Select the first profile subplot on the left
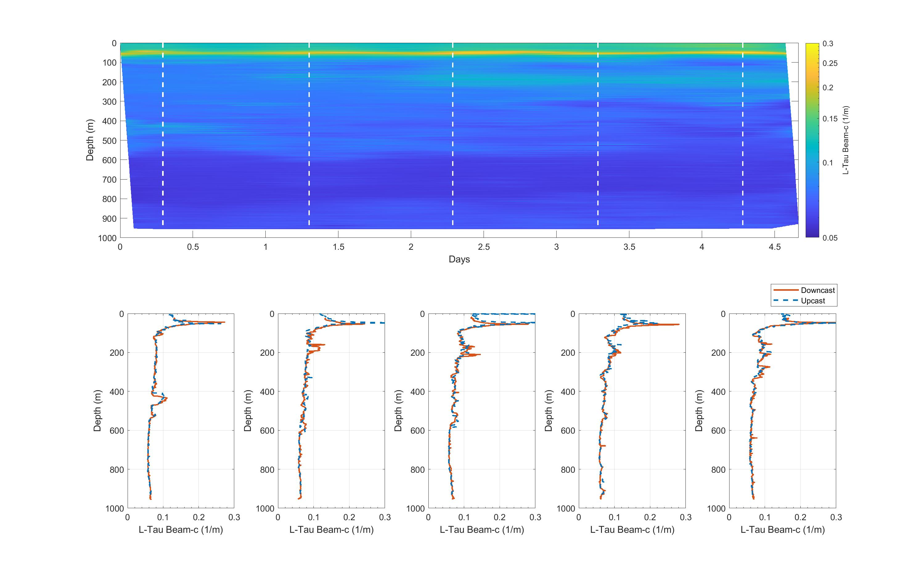The width and height of the screenshot is (924, 571). click(x=181, y=411)
